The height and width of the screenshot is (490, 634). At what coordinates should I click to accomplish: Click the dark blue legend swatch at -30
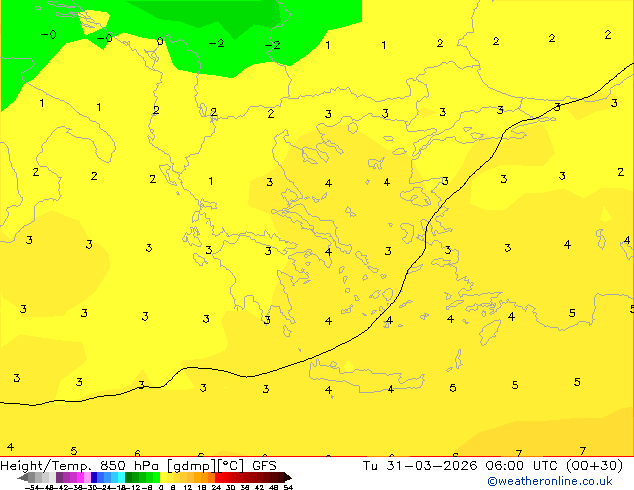point(94,477)
